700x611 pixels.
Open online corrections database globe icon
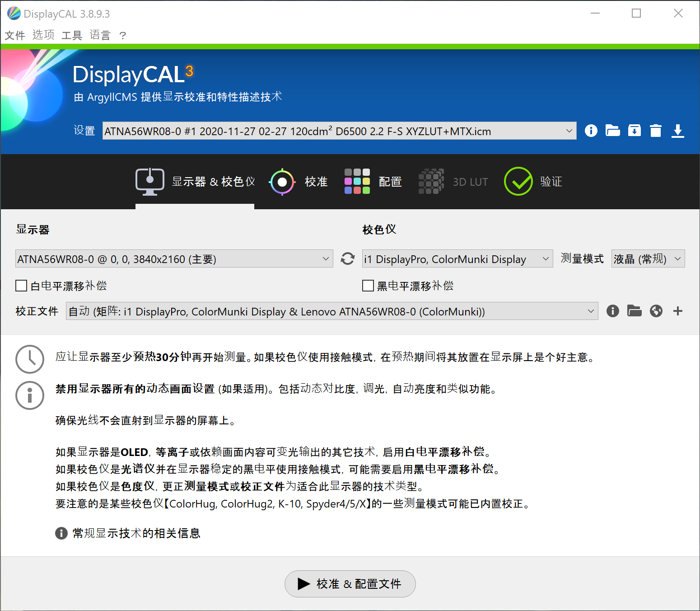(656, 311)
